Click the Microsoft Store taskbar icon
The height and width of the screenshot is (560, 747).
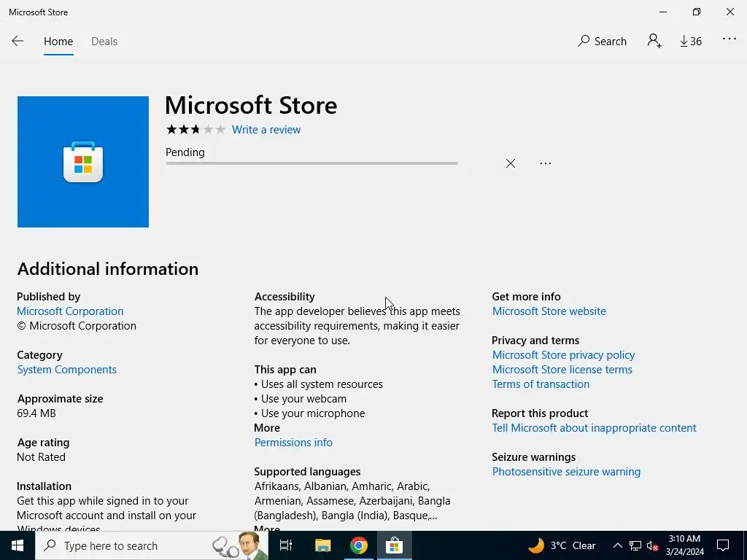point(395,545)
